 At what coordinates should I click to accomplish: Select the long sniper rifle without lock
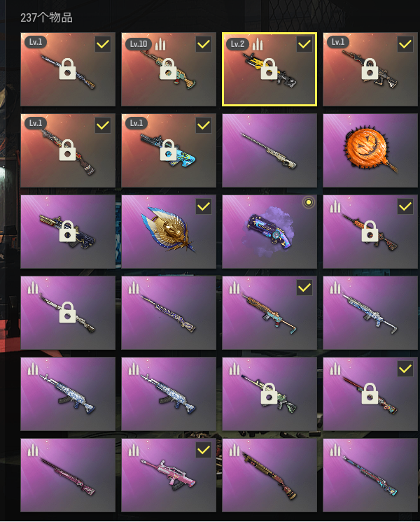coord(269,150)
